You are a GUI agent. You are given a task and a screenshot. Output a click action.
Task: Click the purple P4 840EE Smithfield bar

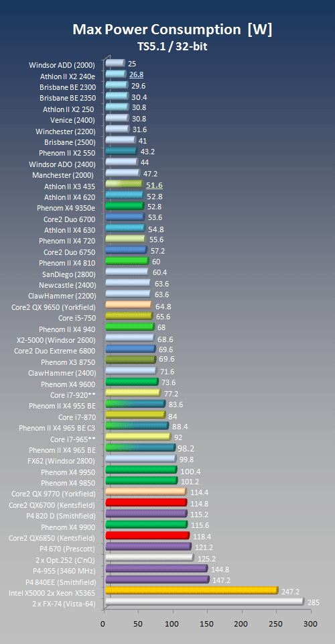tap(157, 580)
